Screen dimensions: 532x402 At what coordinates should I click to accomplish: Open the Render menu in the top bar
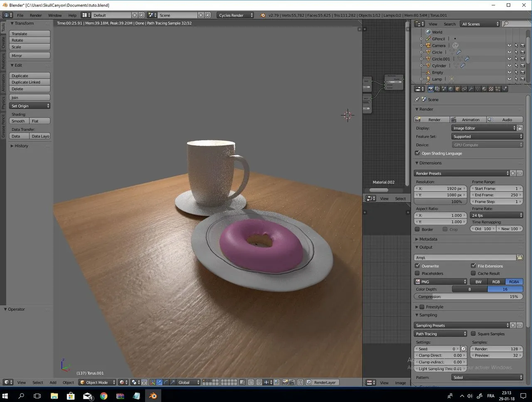pyautogui.click(x=36, y=15)
